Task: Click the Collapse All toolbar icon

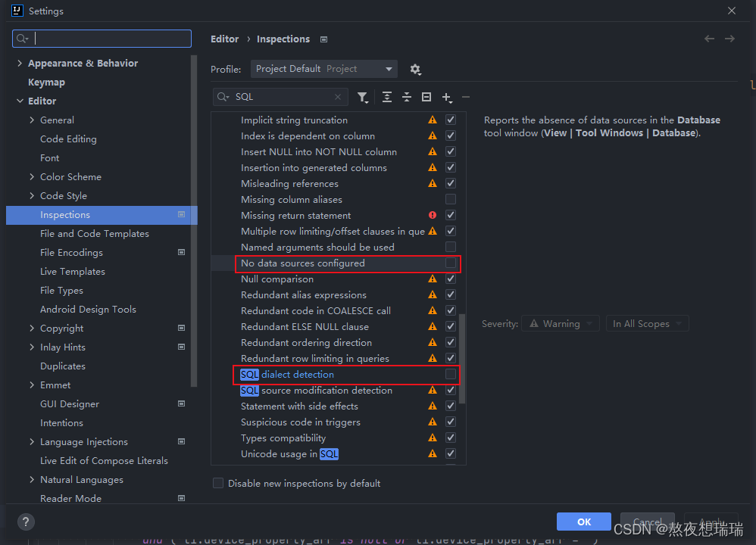Action: pos(407,98)
